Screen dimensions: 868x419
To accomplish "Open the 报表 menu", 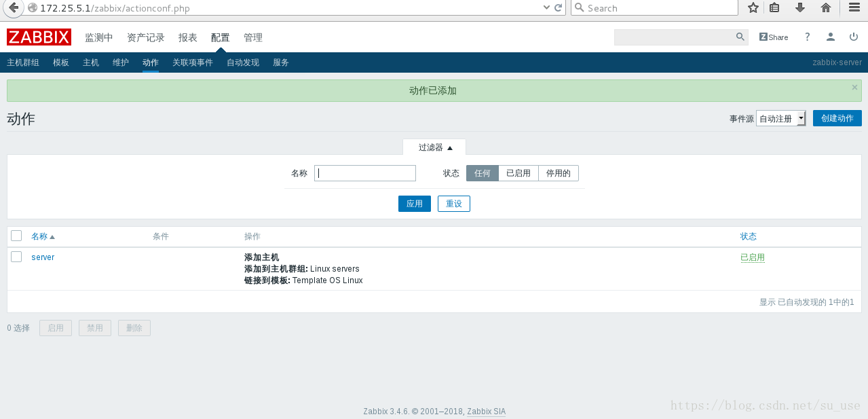I will 188,37.
